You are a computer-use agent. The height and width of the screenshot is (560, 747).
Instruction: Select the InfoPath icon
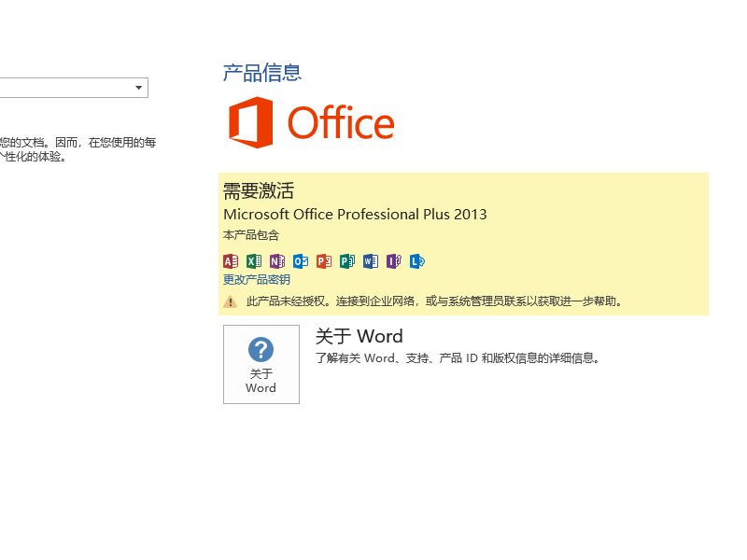pos(392,261)
